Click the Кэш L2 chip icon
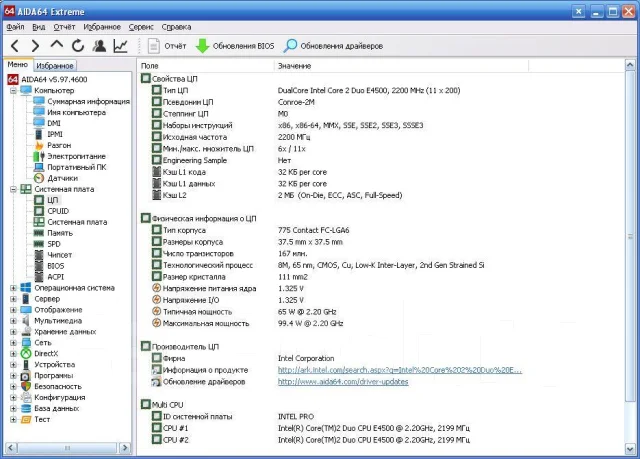This screenshot has width=640, height=459. (156, 195)
